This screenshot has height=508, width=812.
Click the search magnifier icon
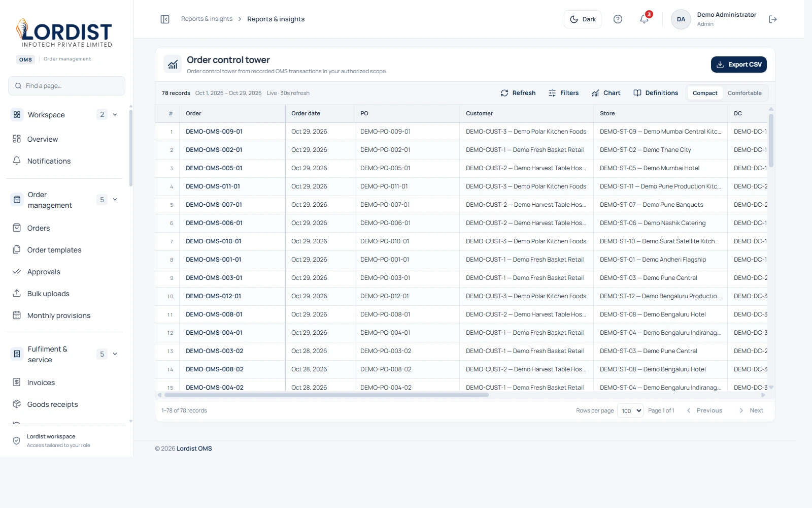coord(19,86)
